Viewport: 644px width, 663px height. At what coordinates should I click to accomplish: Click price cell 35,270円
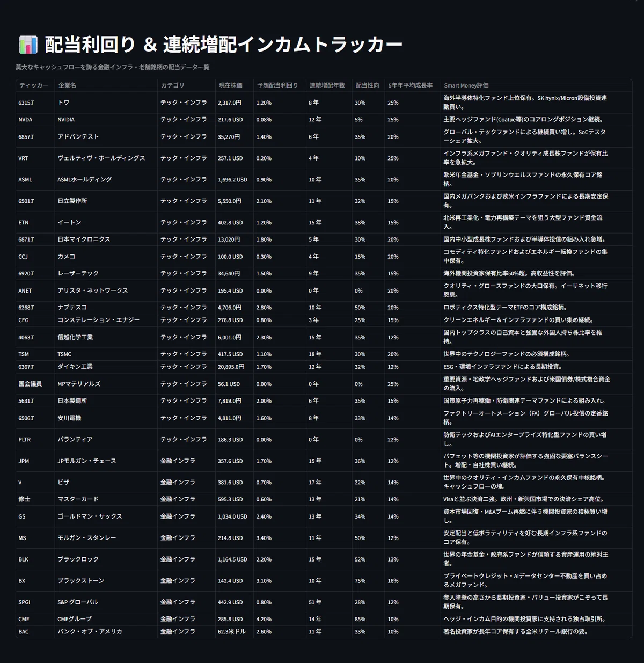[235, 137]
